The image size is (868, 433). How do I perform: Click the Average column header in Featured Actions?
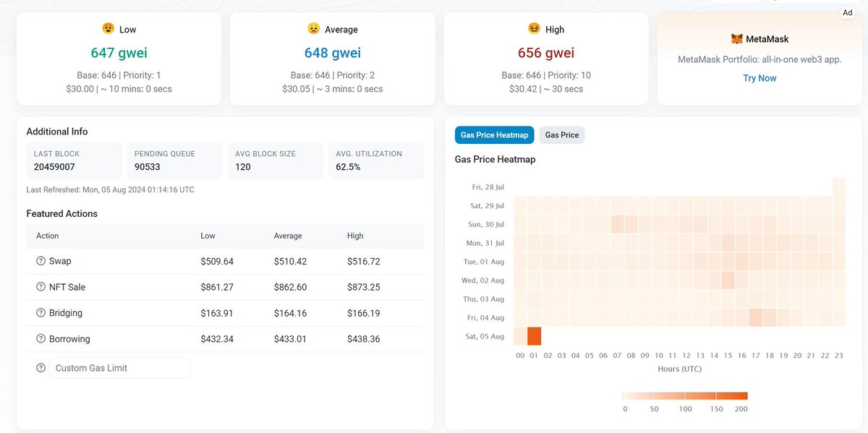pyautogui.click(x=288, y=236)
